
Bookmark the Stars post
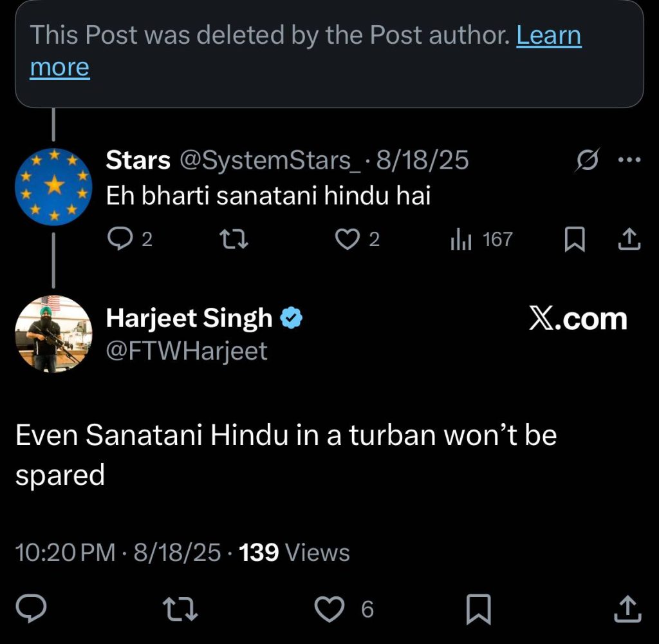(574, 240)
